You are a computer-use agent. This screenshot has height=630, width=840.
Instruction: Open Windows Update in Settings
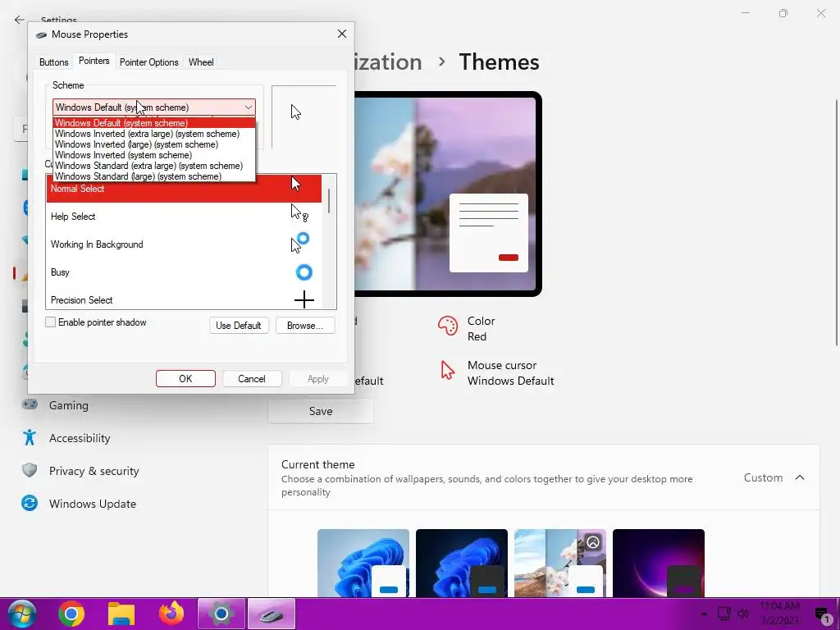[x=92, y=503]
